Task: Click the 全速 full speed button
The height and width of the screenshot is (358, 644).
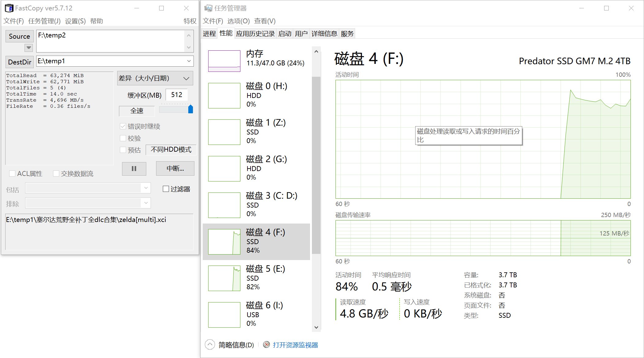Action: click(x=137, y=111)
